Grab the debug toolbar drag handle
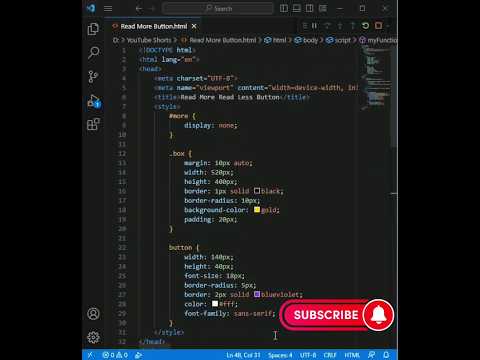The width and height of the screenshot is (480, 360). pos(305,26)
